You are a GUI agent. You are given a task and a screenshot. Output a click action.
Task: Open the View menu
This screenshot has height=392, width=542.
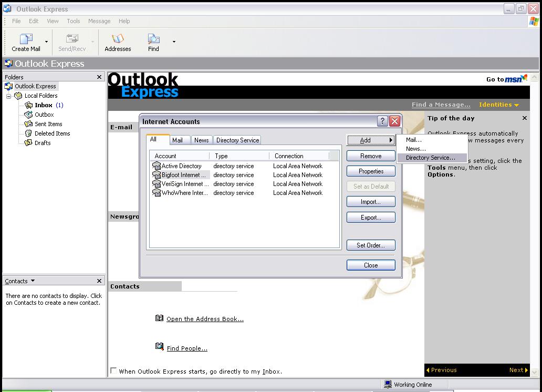(53, 21)
